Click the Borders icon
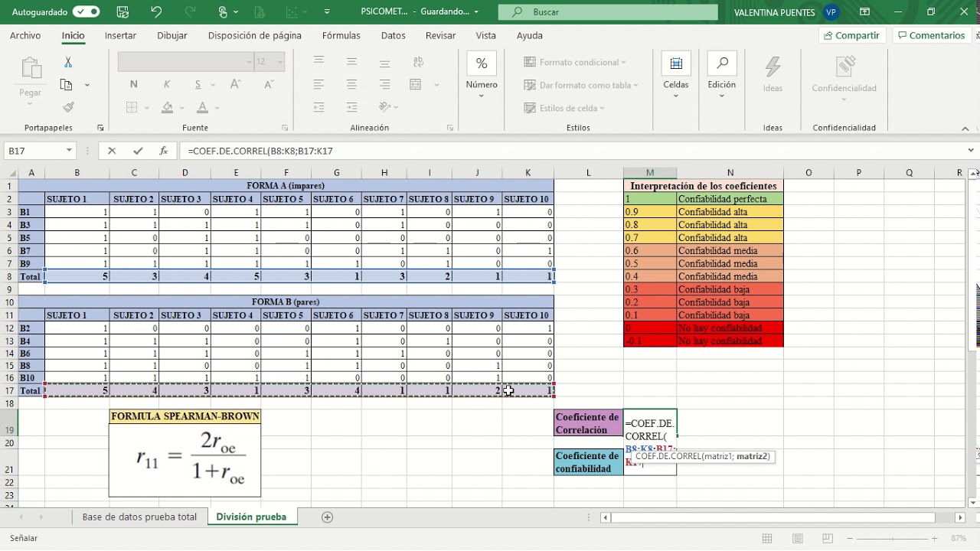Viewport: 980px width, 551px height. [x=132, y=108]
